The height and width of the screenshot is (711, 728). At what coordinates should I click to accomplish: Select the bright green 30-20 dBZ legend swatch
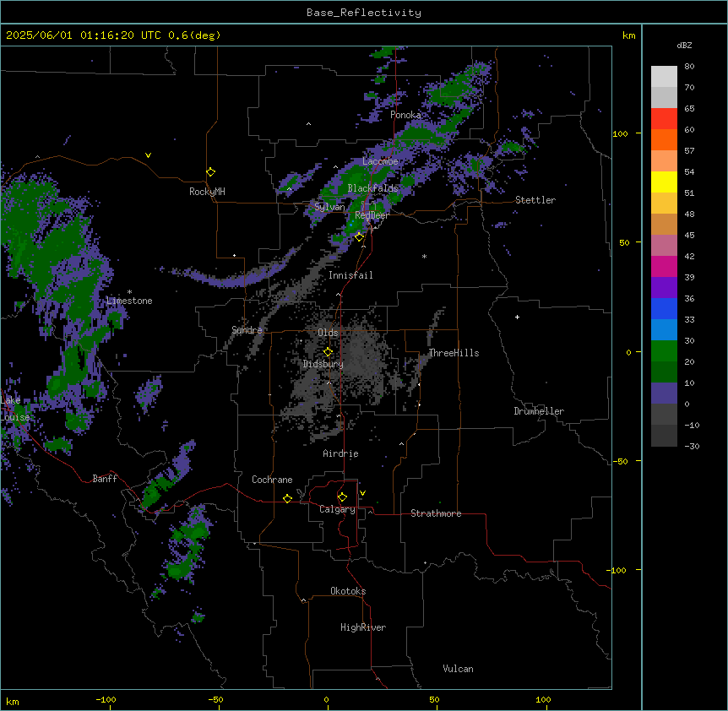click(664, 351)
